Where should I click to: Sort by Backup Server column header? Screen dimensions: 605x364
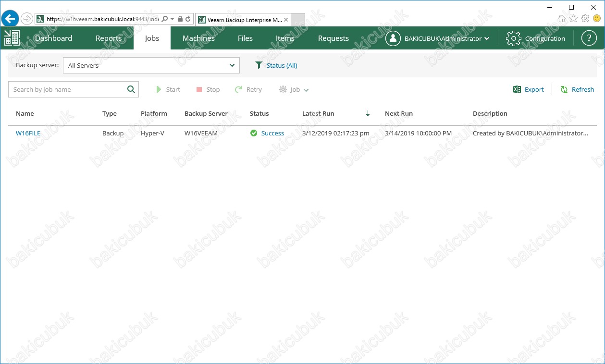(x=206, y=114)
